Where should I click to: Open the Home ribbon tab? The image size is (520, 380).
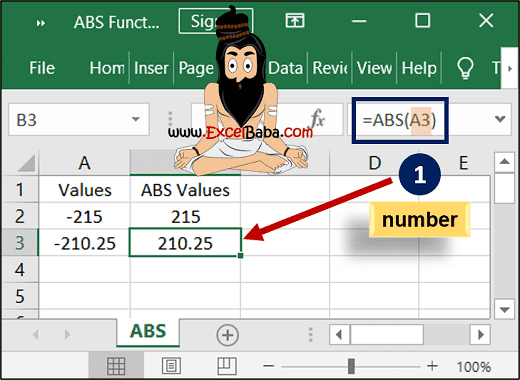[x=107, y=68]
